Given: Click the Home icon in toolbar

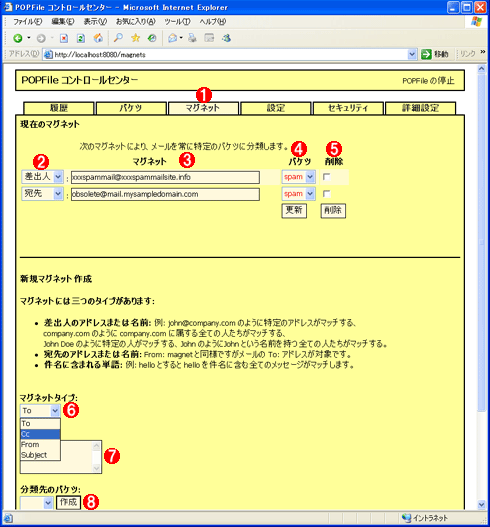Looking at the screenshot, I should 98,38.
